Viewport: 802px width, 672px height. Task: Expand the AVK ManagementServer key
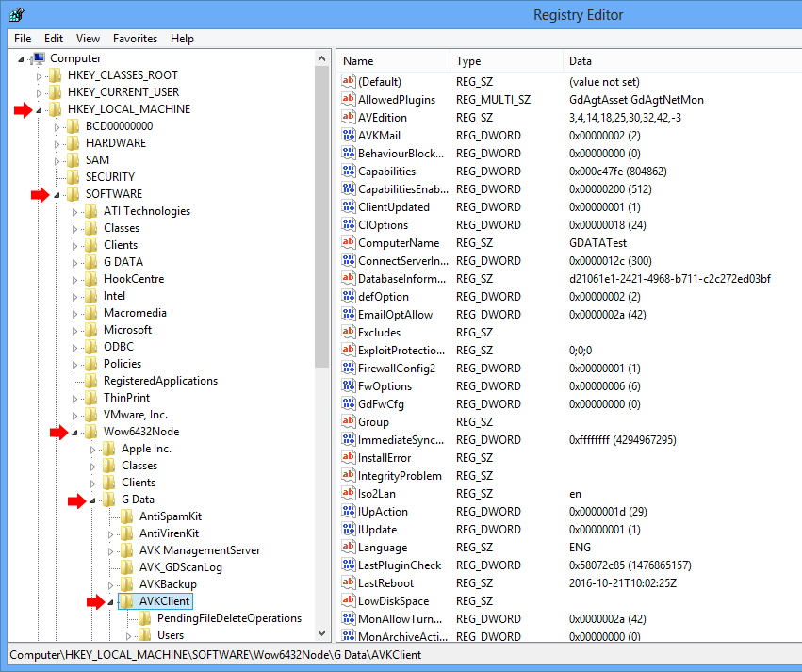(110, 551)
